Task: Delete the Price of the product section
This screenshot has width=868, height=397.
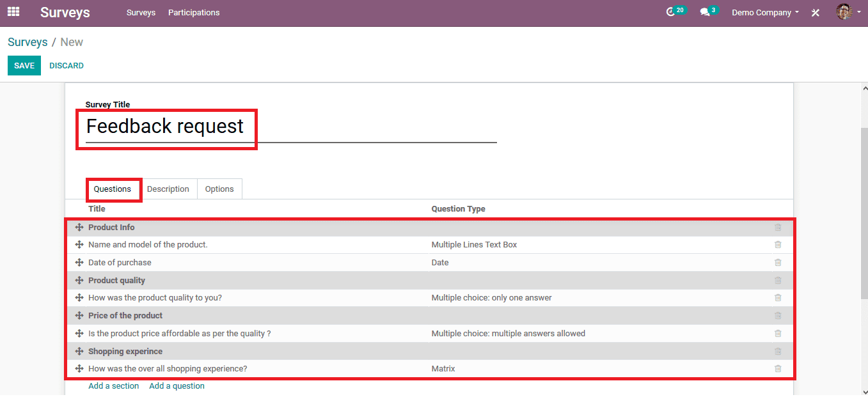Action: point(778,316)
